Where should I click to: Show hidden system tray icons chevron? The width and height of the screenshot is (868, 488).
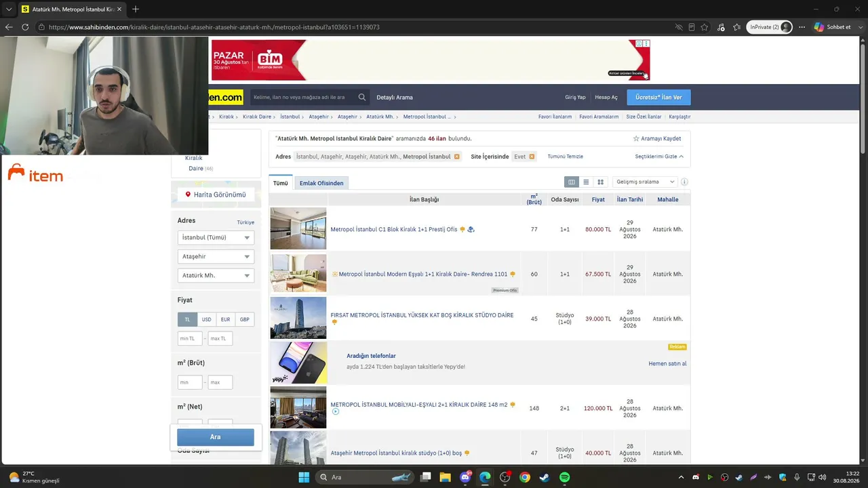(681, 477)
